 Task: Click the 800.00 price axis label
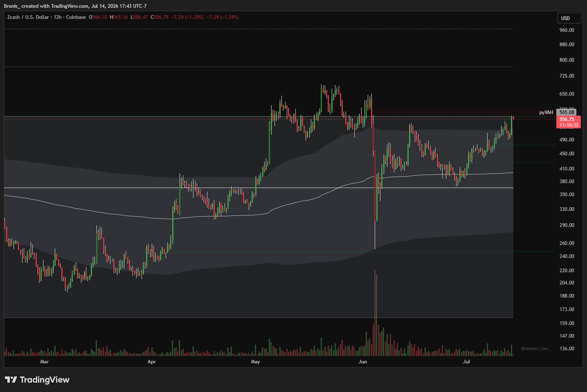(566, 60)
